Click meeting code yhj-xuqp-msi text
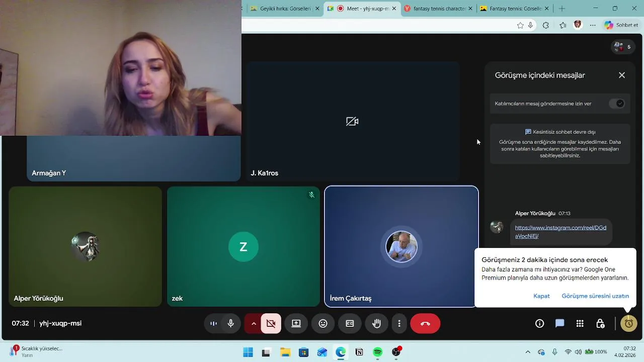The height and width of the screenshot is (362, 644). tap(60, 323)
